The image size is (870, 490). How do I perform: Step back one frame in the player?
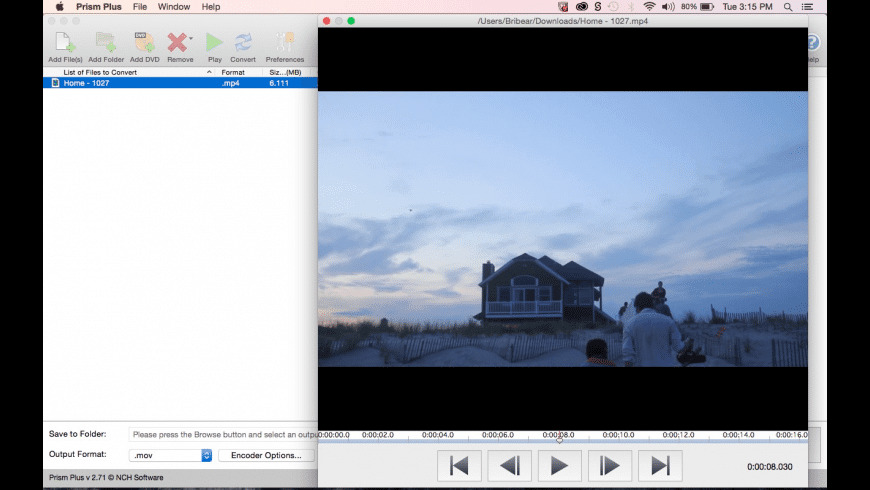509,465
